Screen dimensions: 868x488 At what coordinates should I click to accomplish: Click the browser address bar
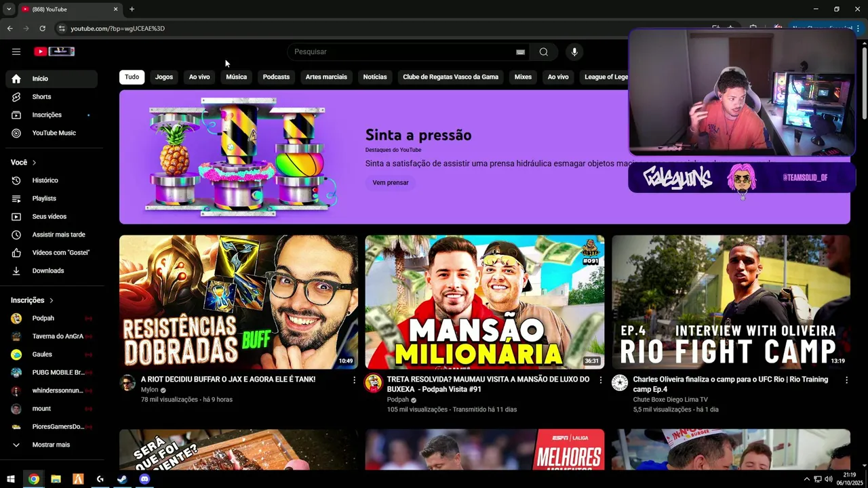tap(380, 28)
